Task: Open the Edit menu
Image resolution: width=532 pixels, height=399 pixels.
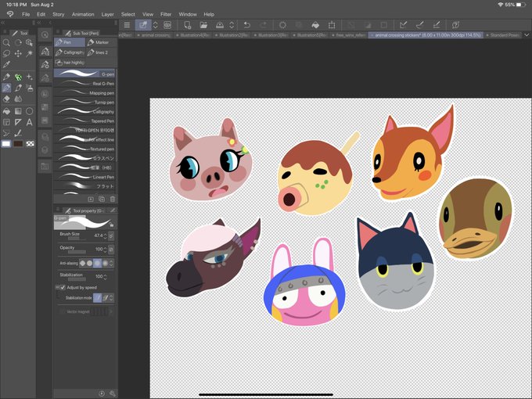Action: 41,14
